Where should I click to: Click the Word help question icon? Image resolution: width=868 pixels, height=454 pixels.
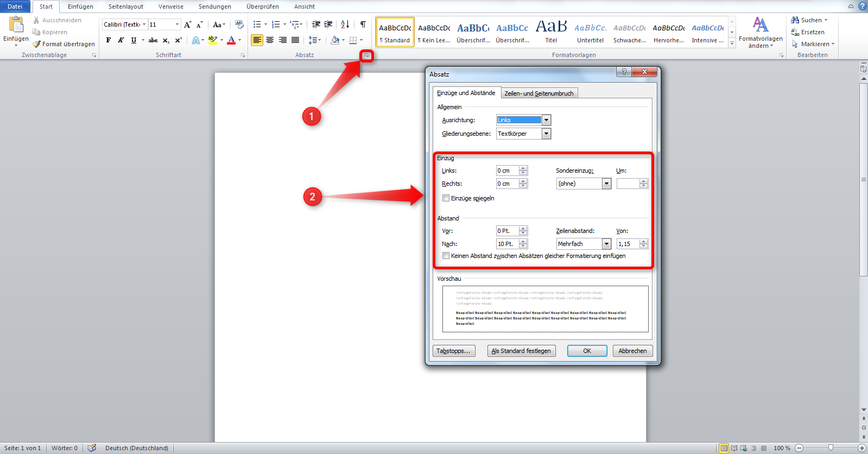click(x=862, y=6)
